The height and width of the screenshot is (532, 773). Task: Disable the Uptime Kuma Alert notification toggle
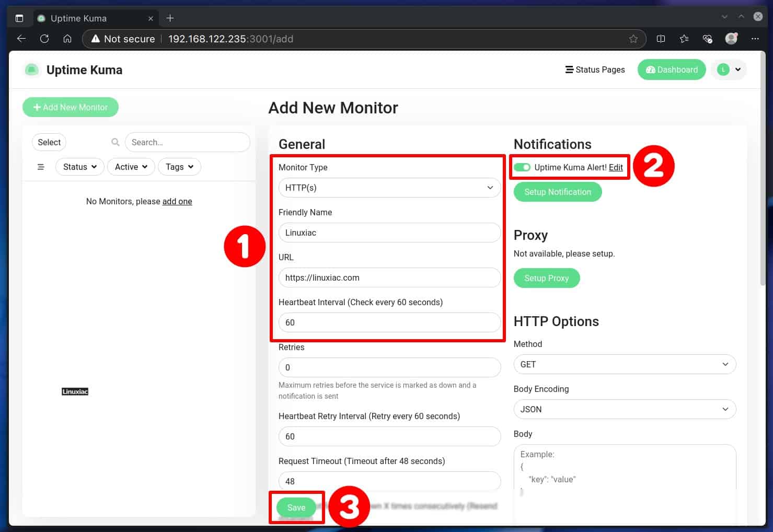coord(522,167)
